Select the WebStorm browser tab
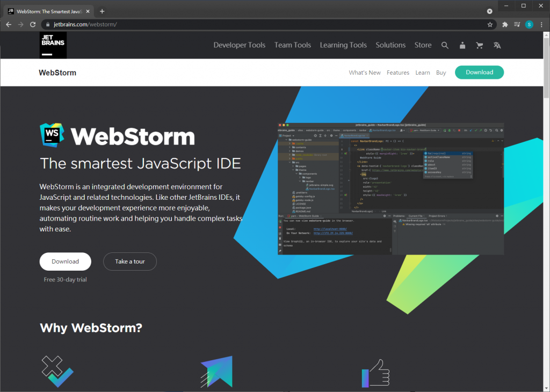Viewport: 550px width, 392px height. click(x=49, y=12)
